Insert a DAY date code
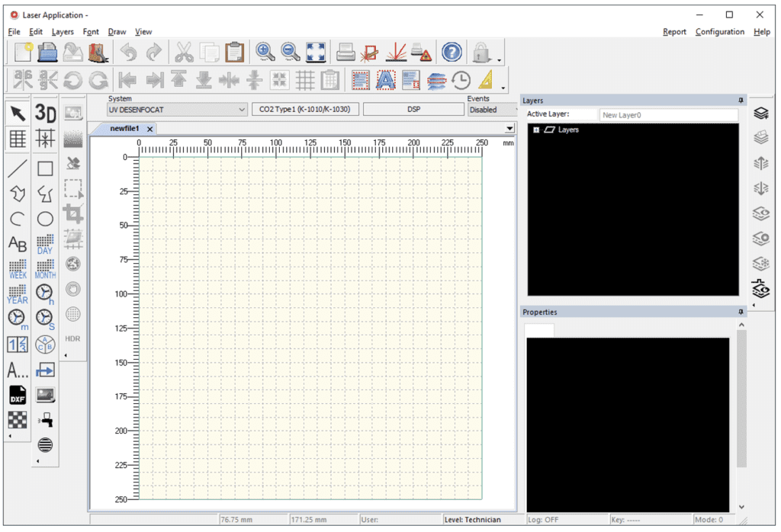Viewport: 781px width, 532px height. click(x=45, y=244)
